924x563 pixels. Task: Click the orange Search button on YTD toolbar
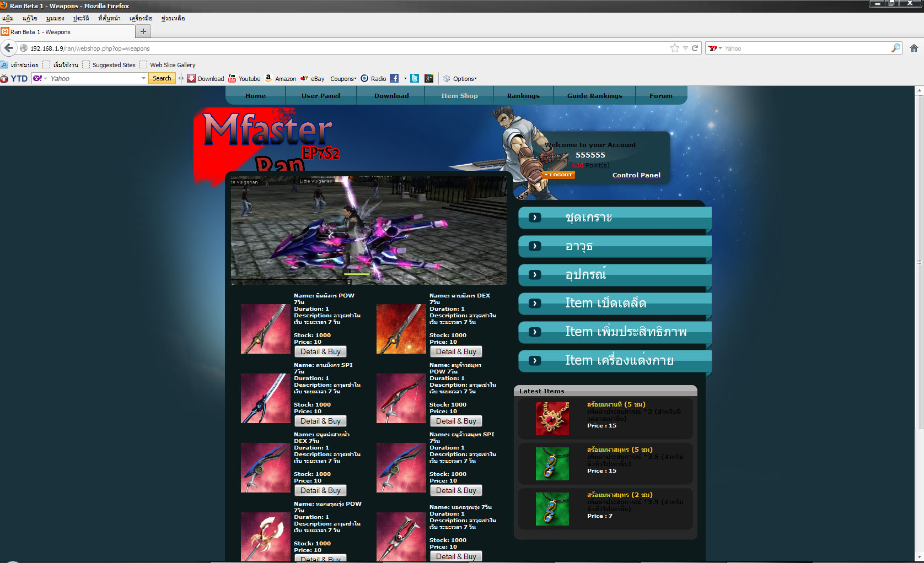tap(162, 78)
